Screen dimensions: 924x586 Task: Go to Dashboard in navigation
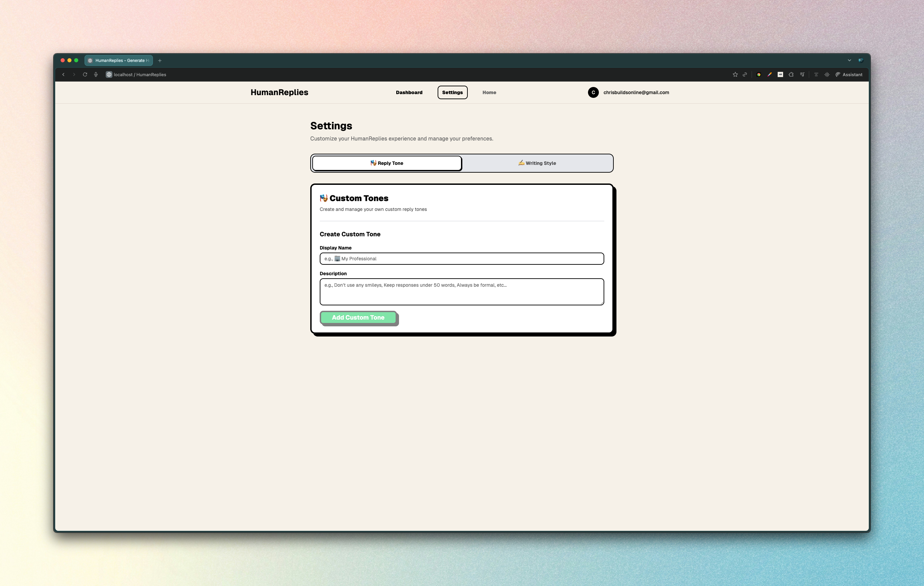(409, 92)
